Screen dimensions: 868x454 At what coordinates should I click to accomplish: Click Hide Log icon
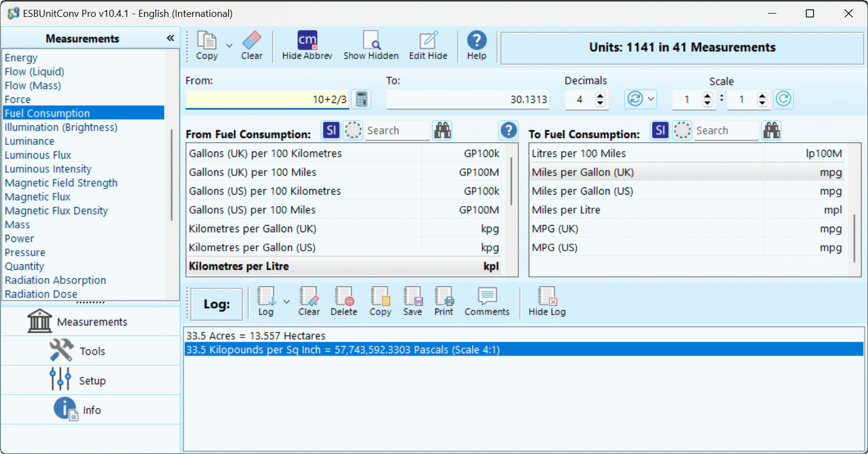[547, 302]
